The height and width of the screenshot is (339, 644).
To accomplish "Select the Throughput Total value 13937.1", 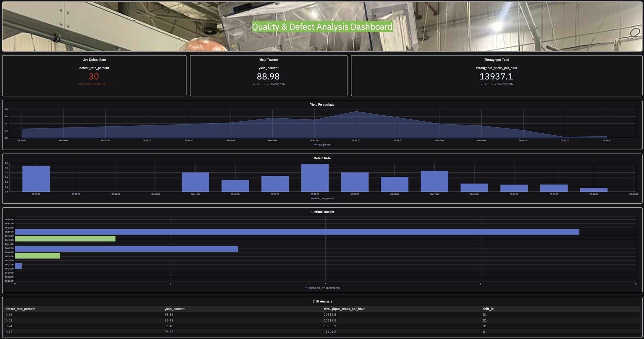I will [496, 77].
